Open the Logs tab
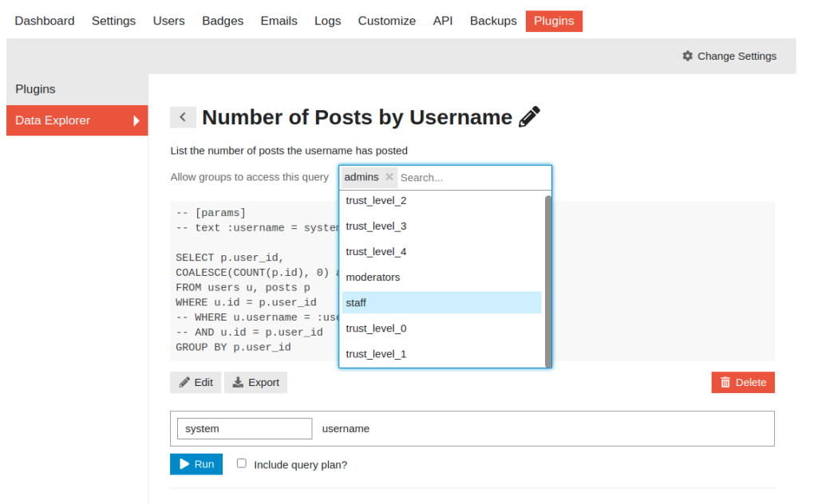The image size is (814, 504). click(327, 21)
